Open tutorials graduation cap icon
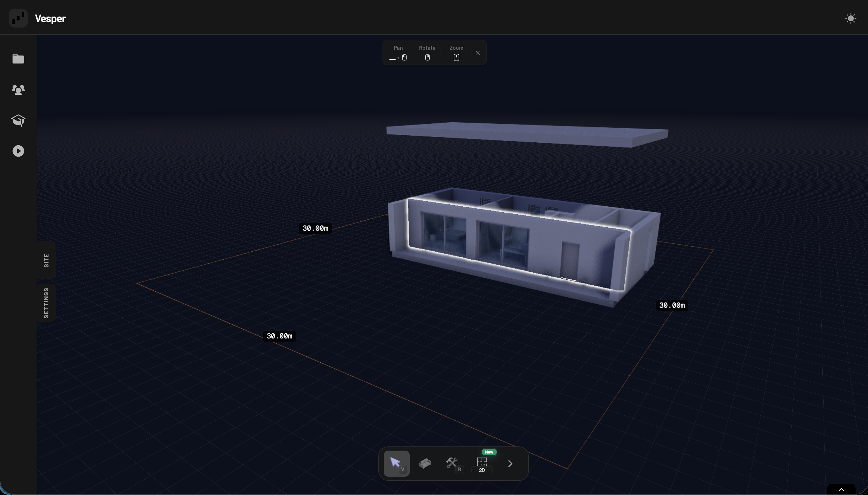Screen dimensions: 868x495 18,120
